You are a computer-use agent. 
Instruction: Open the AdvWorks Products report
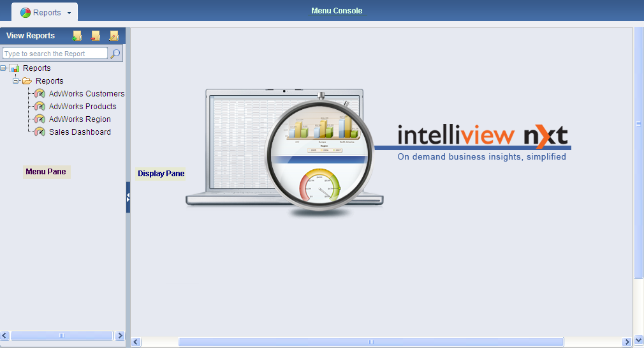click(82, 107)
